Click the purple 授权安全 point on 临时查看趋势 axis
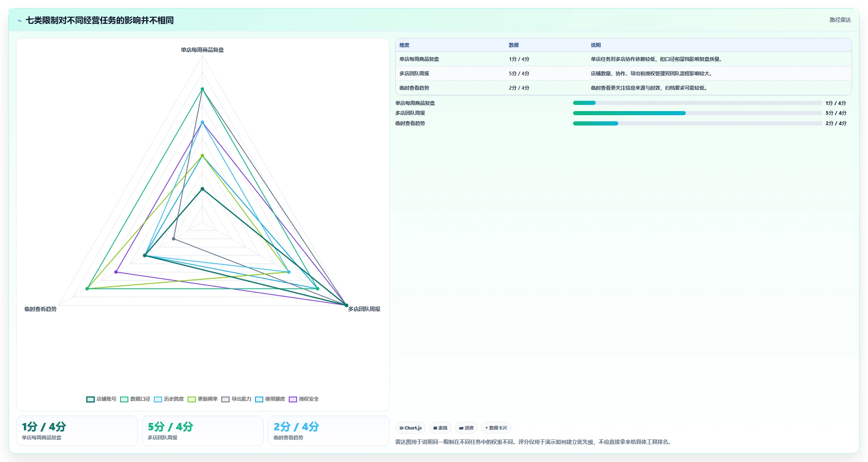Image resolution: width=868 pixels, height=462 pixels. point(116,272)
